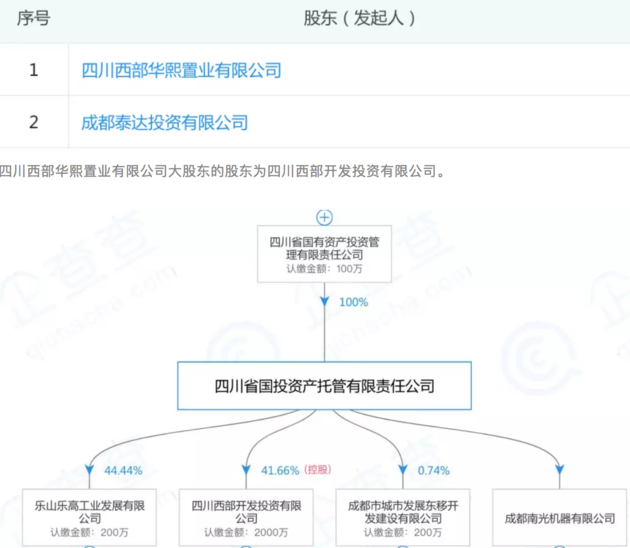Click the 认缴金额: 100万 text

point(324,269)
